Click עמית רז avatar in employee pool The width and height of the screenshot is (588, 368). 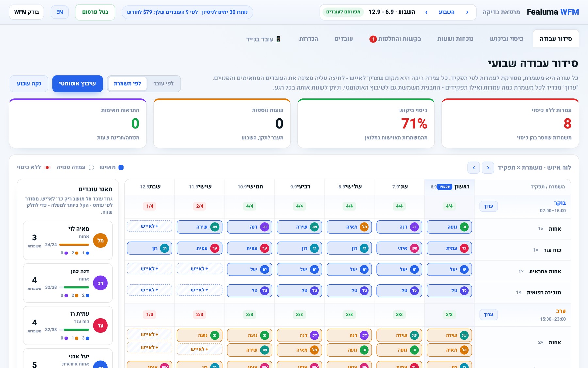click(100, 326)
